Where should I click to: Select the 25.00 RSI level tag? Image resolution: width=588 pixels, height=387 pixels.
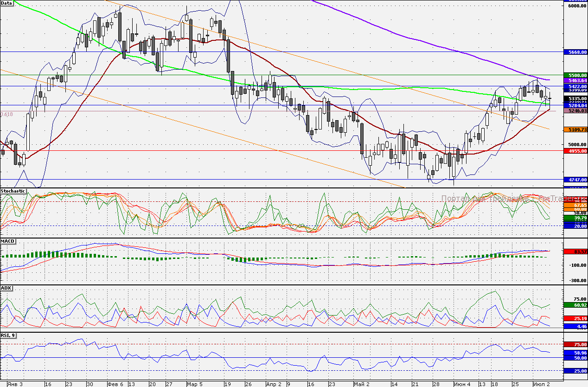pos(575,371)
